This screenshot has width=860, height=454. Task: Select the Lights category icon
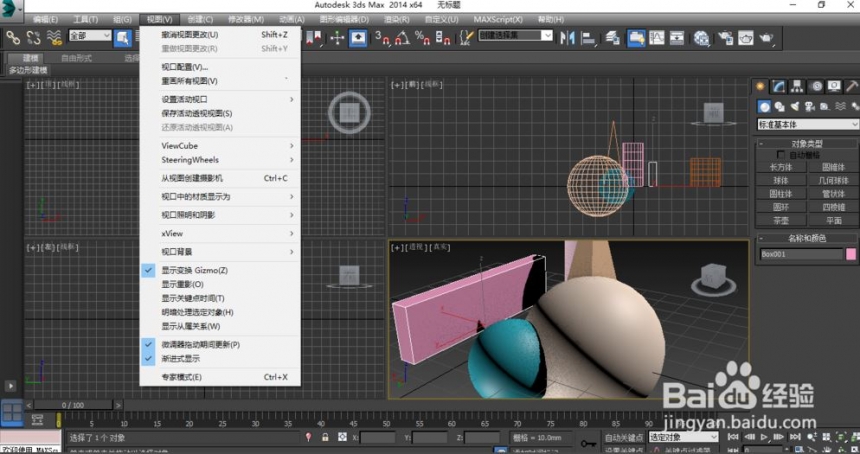click(795, 106)
